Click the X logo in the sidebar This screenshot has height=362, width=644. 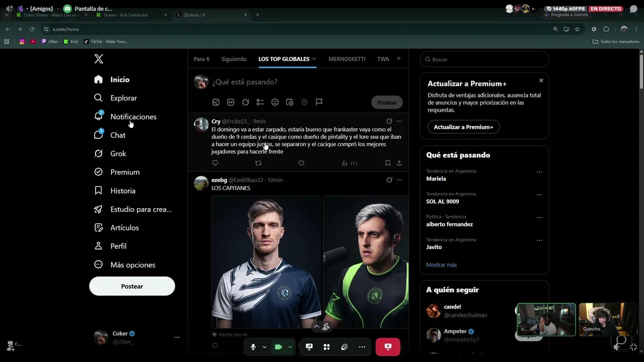[99, 59]
